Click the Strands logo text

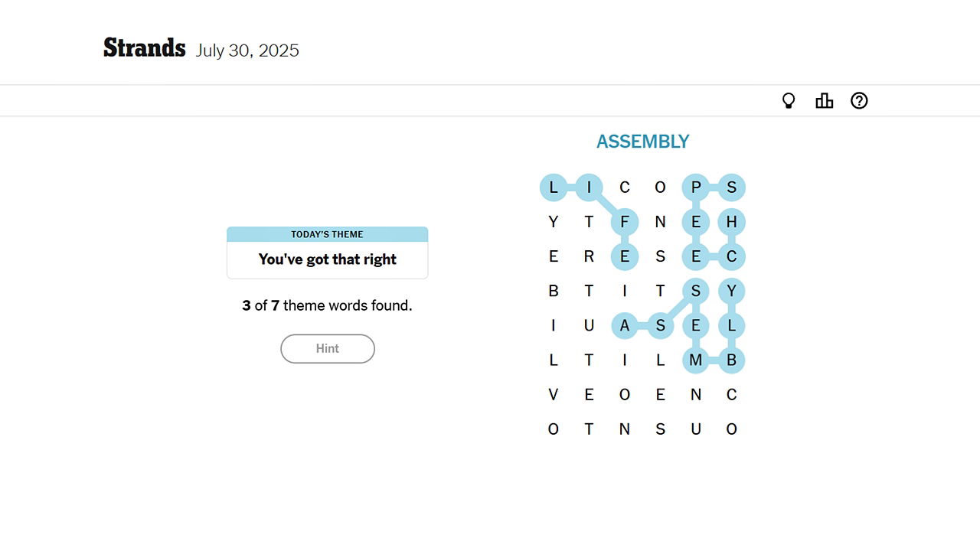click(x=144, y=47)
